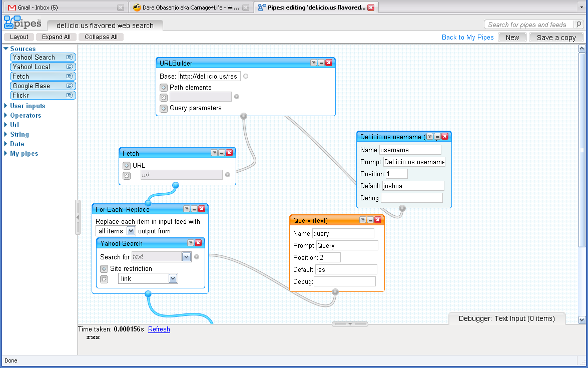Click Query (text) output terminal
588x368 pixels.
[x=335, y=291]
